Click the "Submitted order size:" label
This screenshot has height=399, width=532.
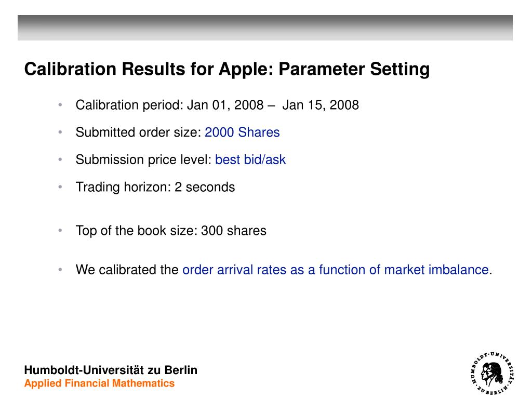click(139, 132)
